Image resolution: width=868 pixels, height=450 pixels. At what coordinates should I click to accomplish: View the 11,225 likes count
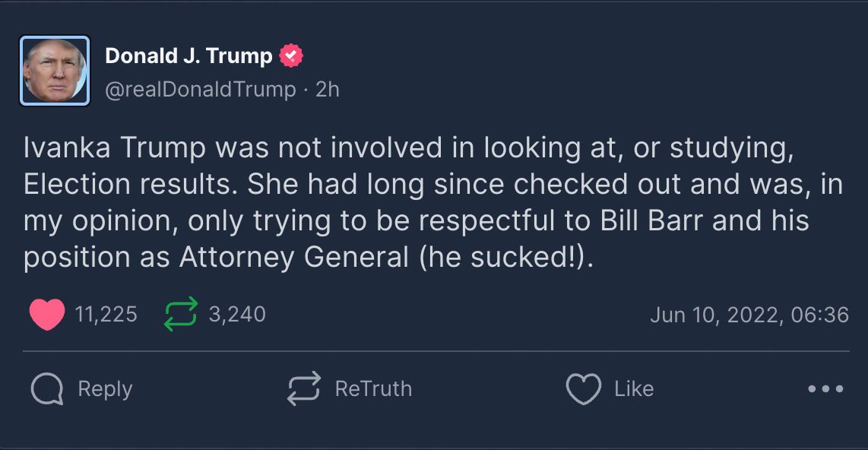pos(106,315)
